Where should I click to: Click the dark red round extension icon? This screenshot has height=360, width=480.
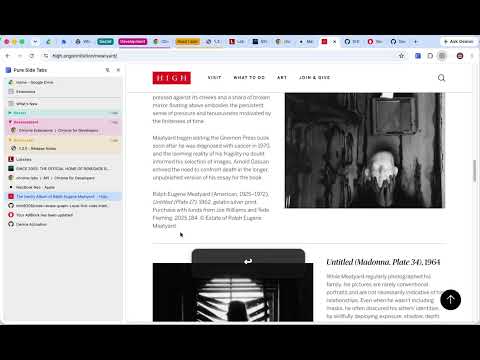pos(460,56)
